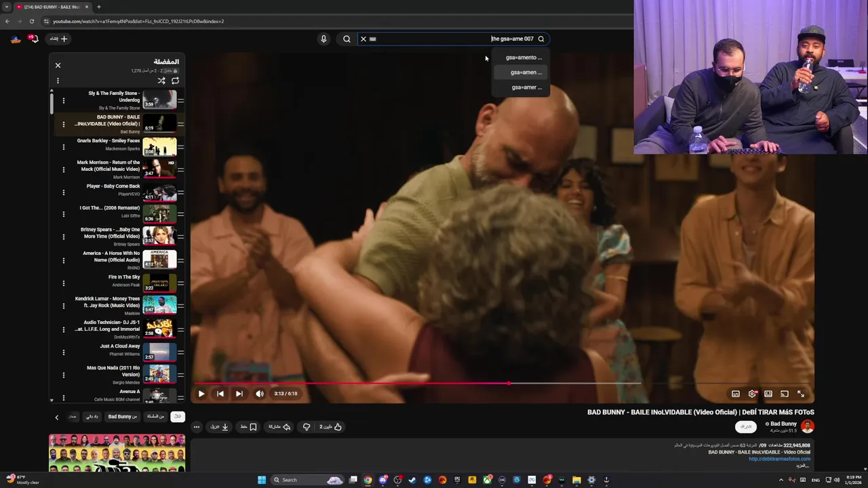Image resolution: width=868 pixels, height=488 pixels.
Task: Click the Save bookmark button
Action: [x=249, y=427]
